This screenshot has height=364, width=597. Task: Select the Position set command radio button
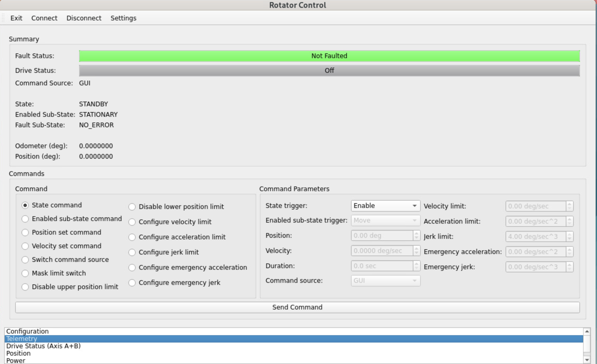(25, 233)
